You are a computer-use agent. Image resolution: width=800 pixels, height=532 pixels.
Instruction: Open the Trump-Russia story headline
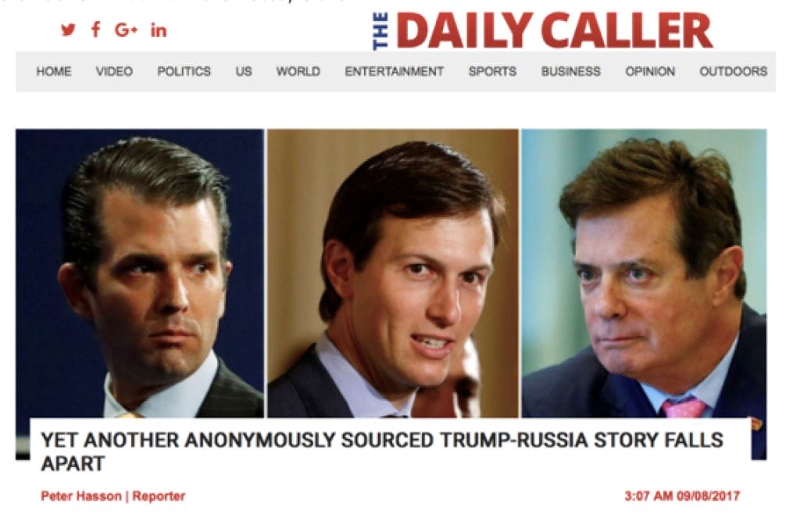click(x=381, y=452)
